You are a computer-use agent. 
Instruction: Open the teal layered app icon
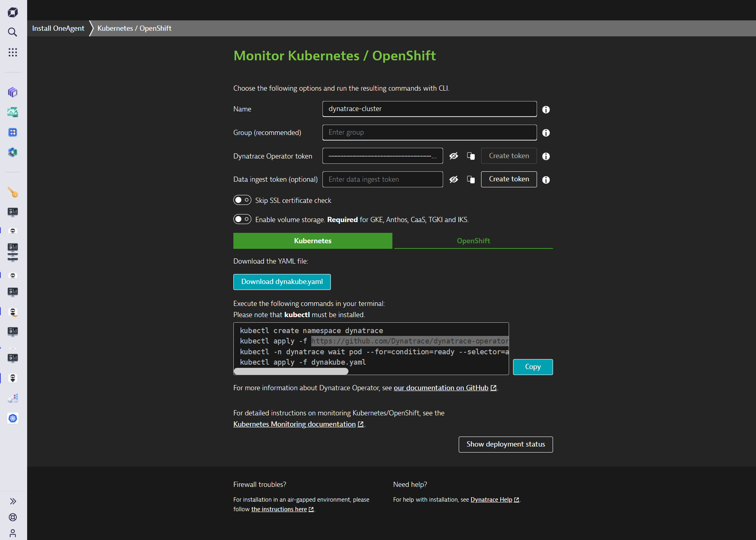pyautogui.click(x=13, y=152)
